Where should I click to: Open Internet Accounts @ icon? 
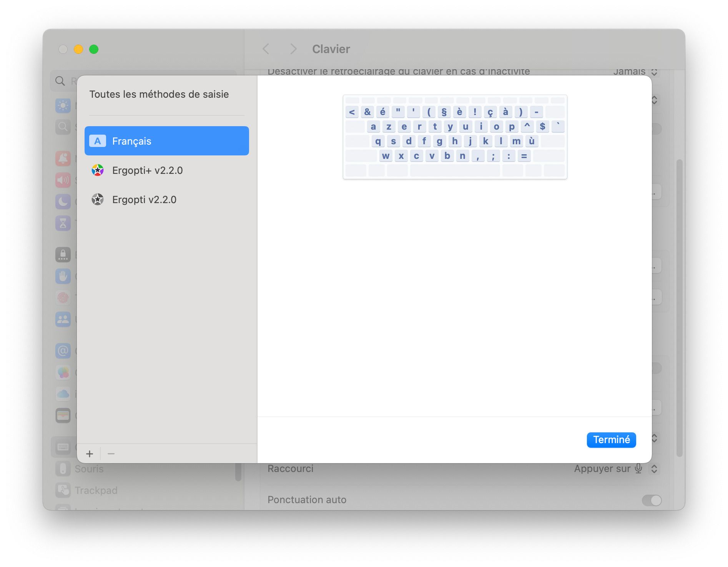pos(63,351)
